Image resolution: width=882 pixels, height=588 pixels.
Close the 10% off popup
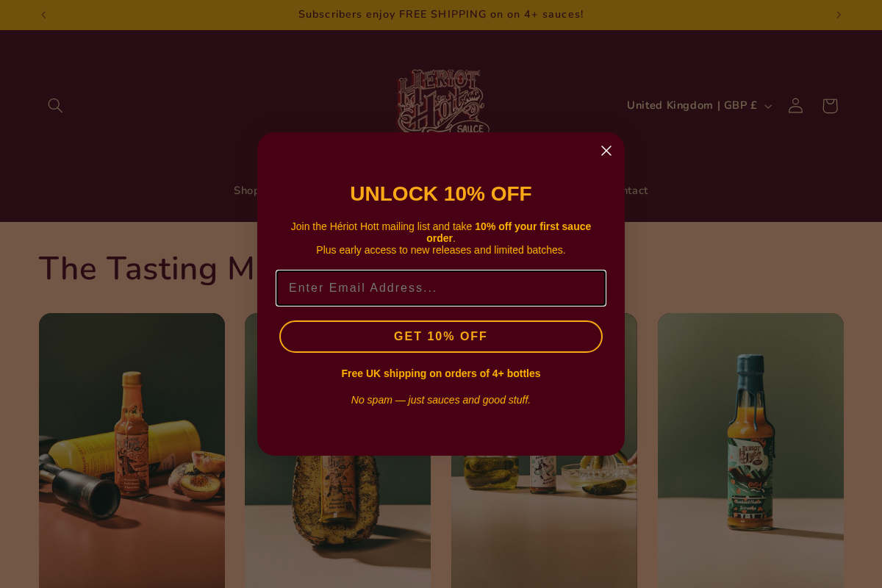(x=606, y=151)
